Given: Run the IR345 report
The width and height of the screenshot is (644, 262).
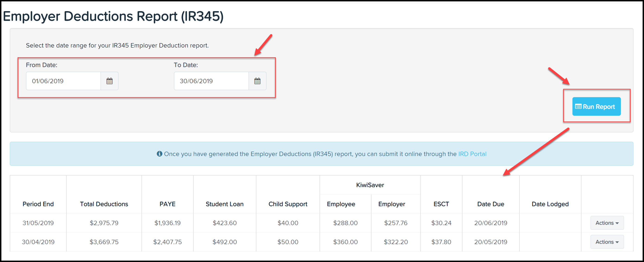Looking at the screenshot, I should [596, 106].
